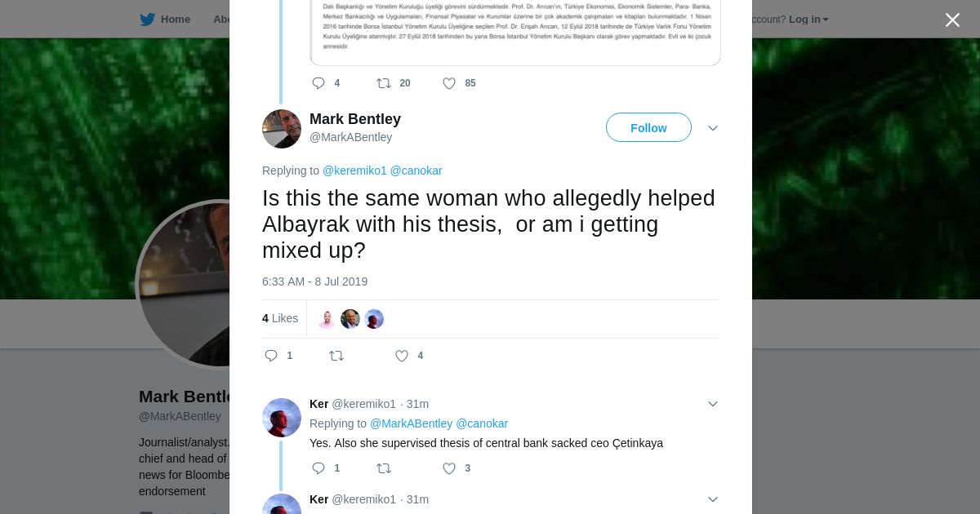Like the top tweet with 85 likes
This screenshot has height=514, width=980.
tap(449, 83)
